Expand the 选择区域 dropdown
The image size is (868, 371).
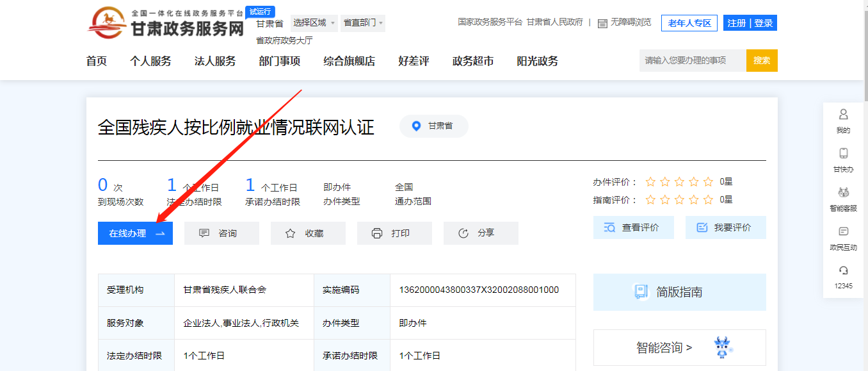pyautogui.click(x=314, y=23)
